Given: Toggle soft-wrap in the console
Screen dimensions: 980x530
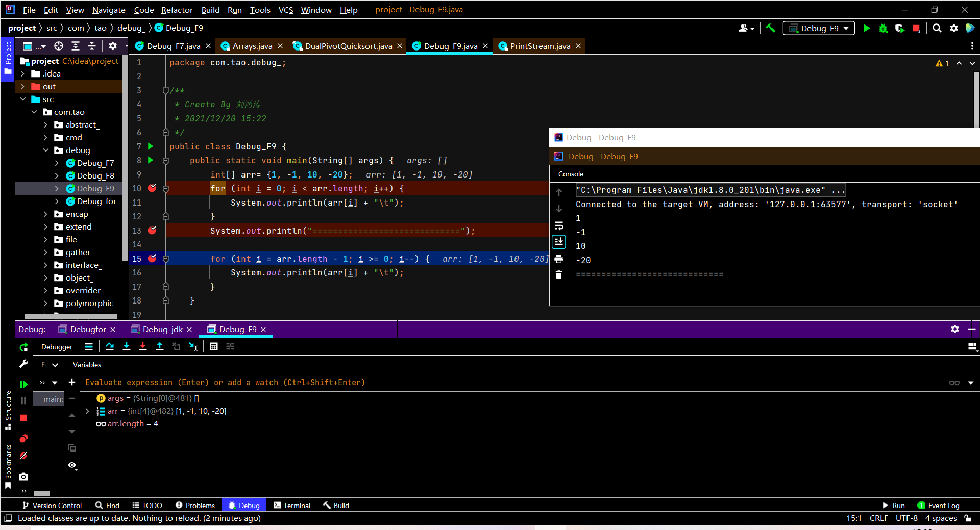Looking at the screenshot, I should tap(559, 225).
